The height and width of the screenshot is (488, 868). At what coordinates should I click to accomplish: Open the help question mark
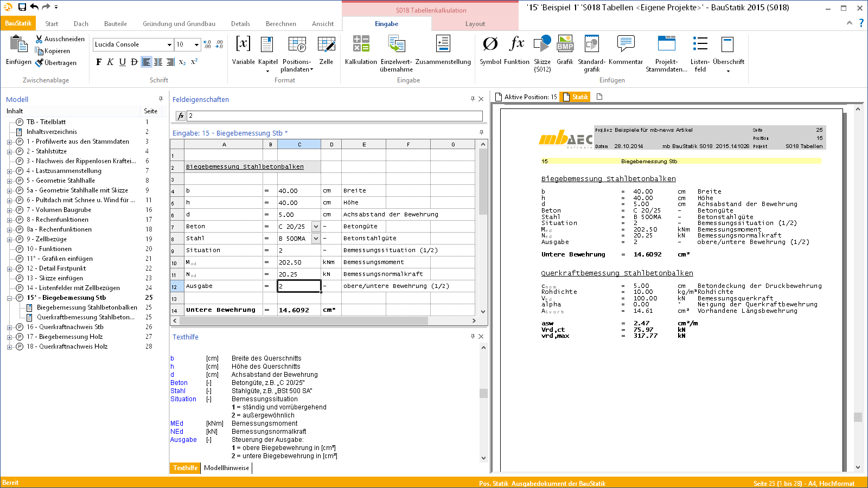click(x=861, y=23)
